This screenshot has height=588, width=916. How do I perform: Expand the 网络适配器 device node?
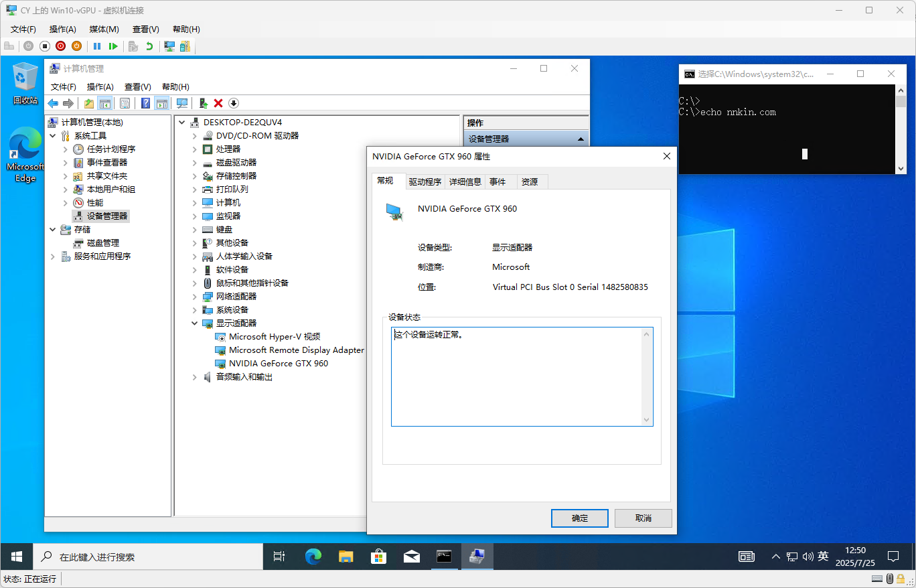pyautogui.click(x=194, y=297)
